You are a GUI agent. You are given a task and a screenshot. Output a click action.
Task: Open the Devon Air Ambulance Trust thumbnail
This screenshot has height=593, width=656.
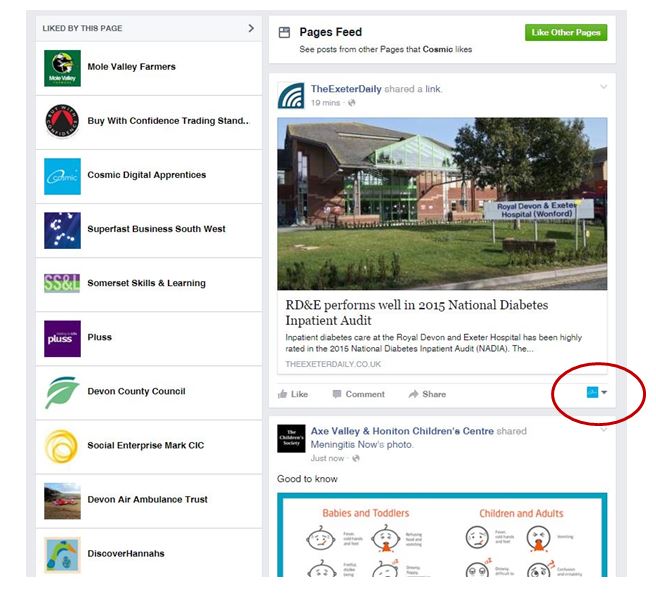point(62,501)
